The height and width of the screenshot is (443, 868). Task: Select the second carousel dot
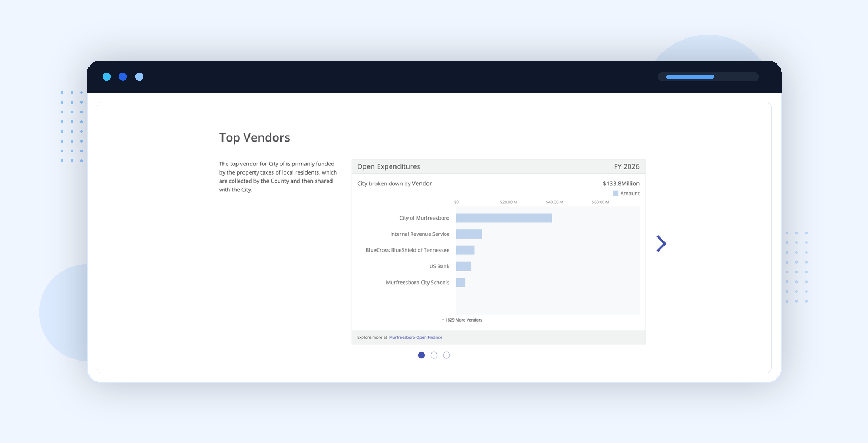click(434, 355)
